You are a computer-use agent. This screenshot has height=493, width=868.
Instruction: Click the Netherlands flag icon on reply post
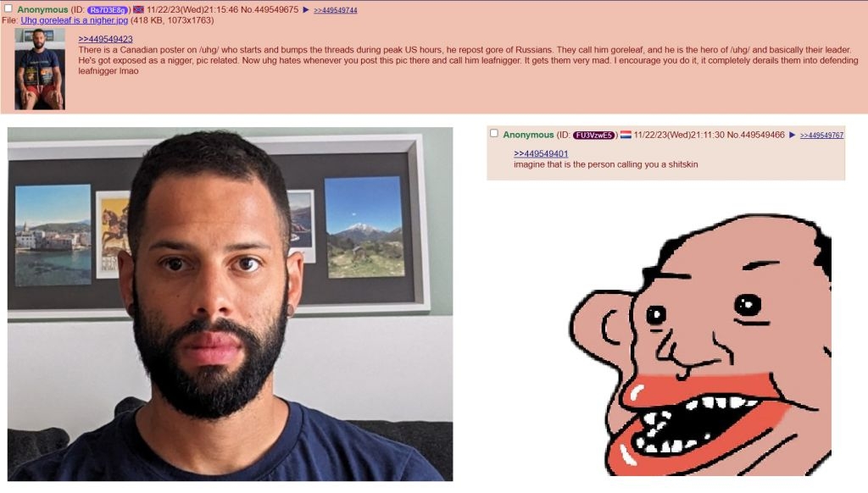tap(626, 135)
